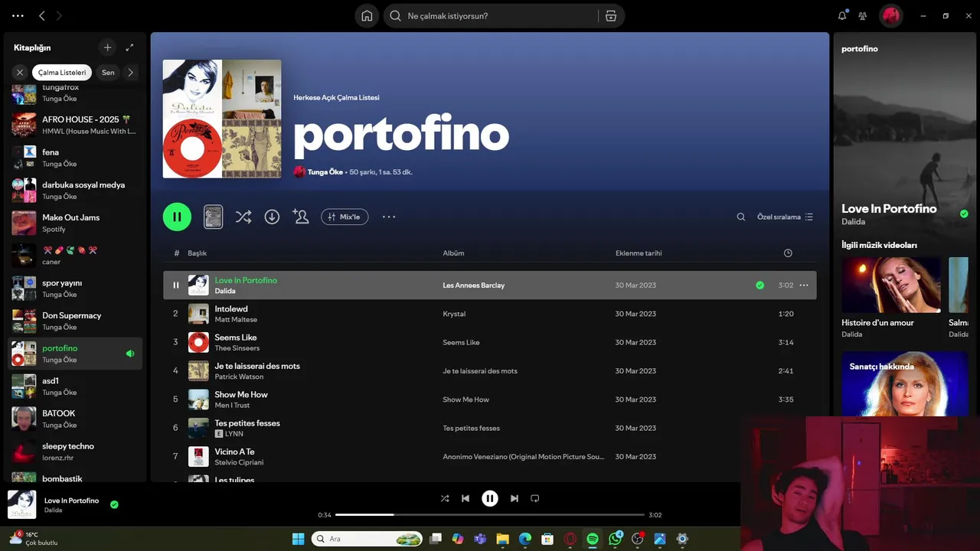The width and height of the screenshot is (980, 551).
Task: Open the fena playlist
Action: [75, 158]
